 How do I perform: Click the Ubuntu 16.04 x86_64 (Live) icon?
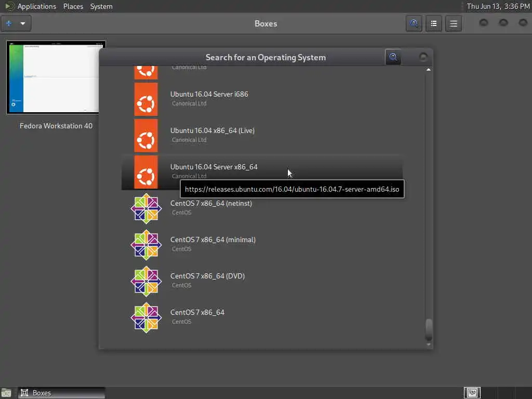(146, 136)
